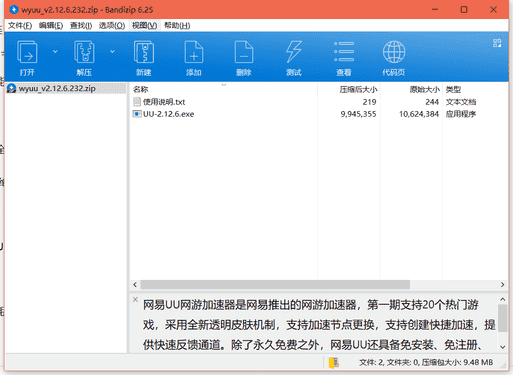Open the 视图(V) menu
The width and height of the screenshot is (513, 375).
(x=144, y=26)
